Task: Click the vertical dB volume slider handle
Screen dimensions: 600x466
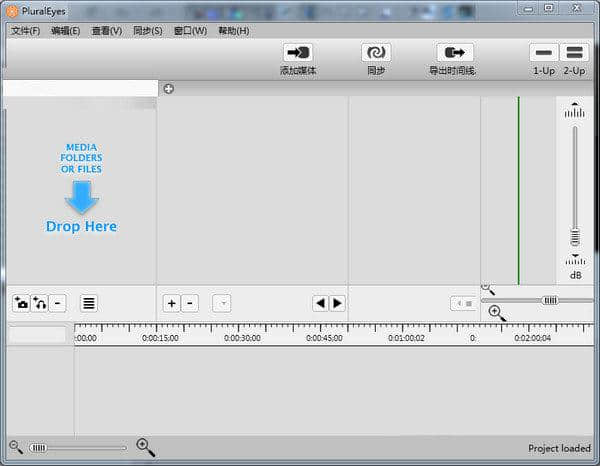Action: pos(575,237)
